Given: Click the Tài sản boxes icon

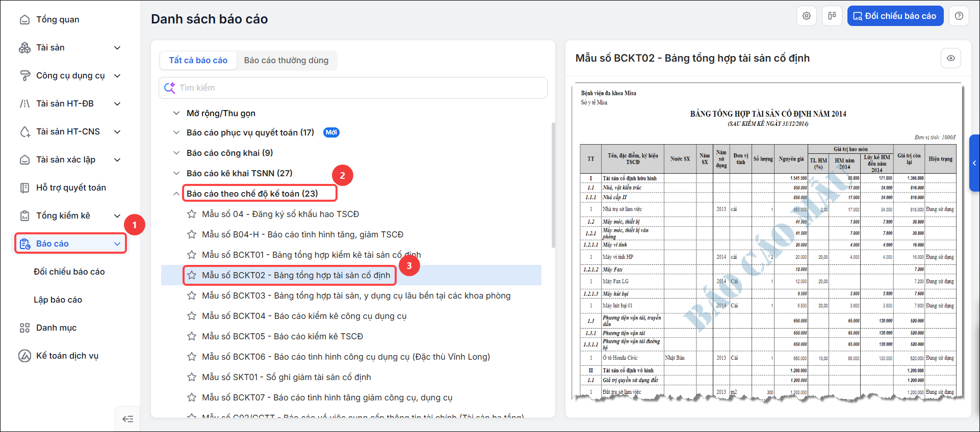Looking at the screenshot, I should pos(24,47).
